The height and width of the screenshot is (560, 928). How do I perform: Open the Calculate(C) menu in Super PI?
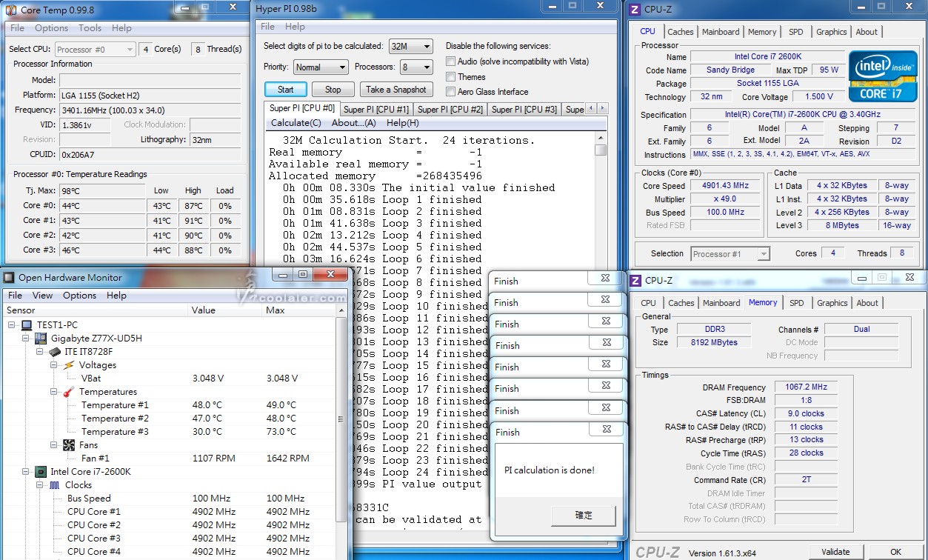point(296,123)
